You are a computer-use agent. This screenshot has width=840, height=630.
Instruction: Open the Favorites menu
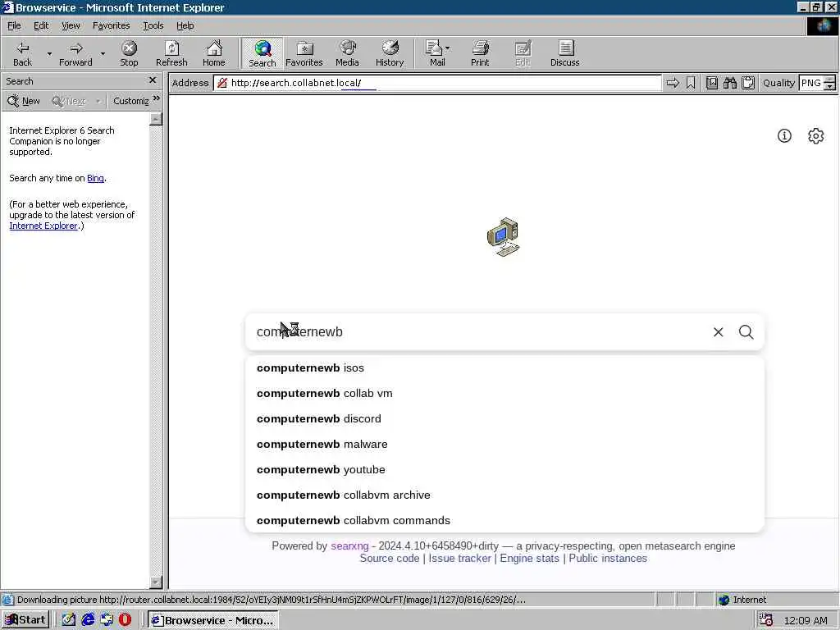pyautogui.click(x=111, y=25)
